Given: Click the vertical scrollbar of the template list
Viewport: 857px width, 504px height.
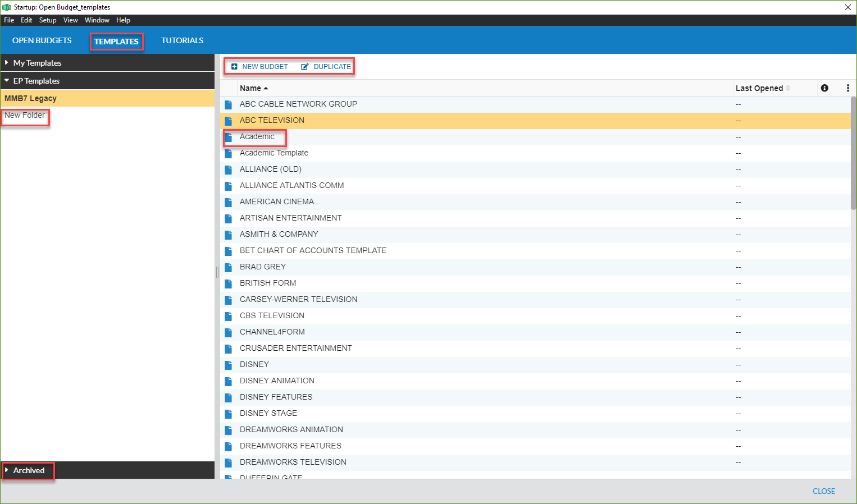Looking at the screenshot, I should (854, 153).
